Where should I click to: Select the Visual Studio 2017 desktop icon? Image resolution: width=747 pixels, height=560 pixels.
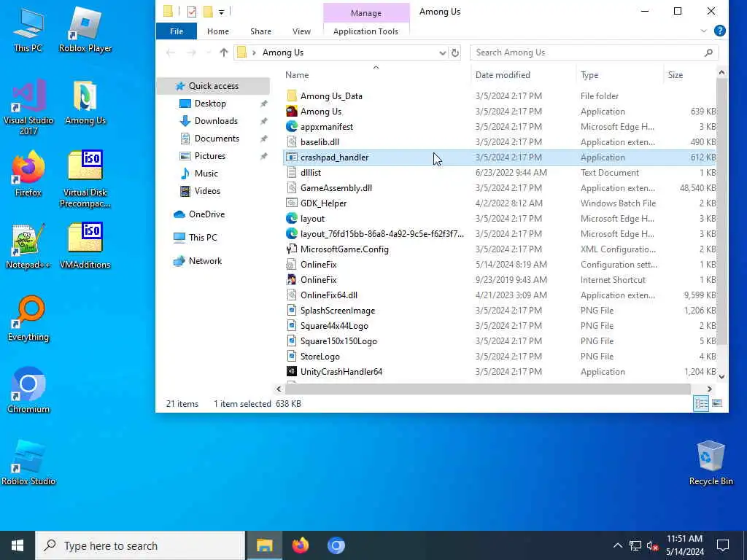coord(28,107)
